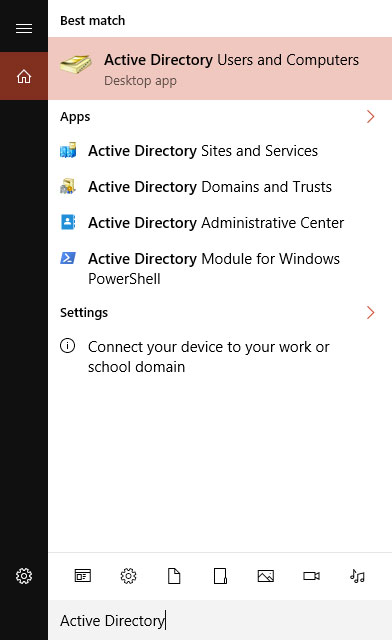Expand the Apps category arrow
392x640 pixels.
(x=370, y=116)
